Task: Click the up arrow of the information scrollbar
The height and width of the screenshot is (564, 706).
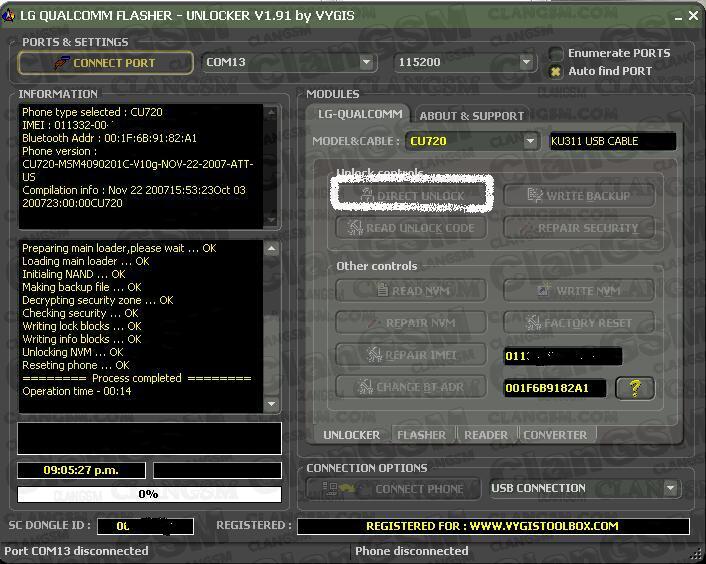Action: [272, 113]
